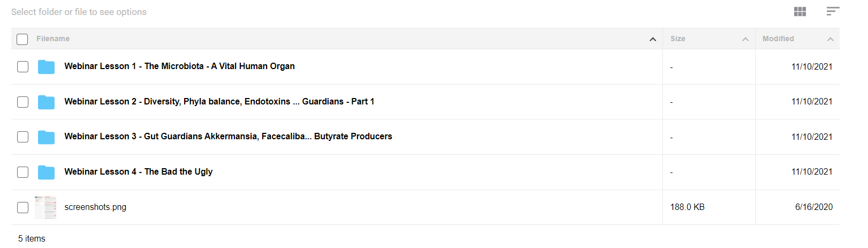
Task: Open screenshots.png thumbnail preview
Action: 45,207
